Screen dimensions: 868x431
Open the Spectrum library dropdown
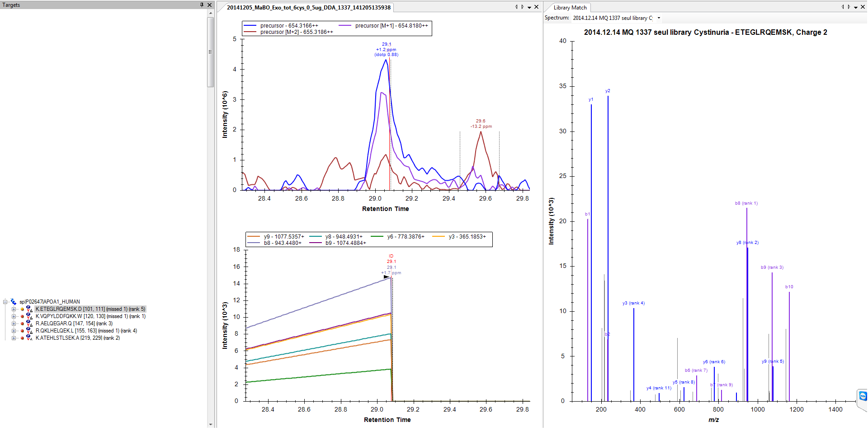(x=659, y=18)
